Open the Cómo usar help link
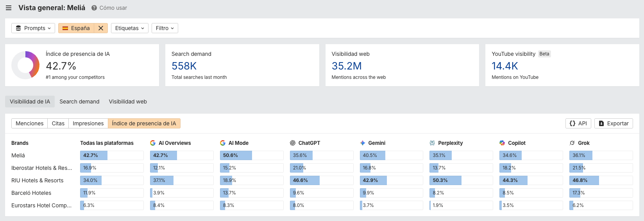 [x=113, y=8]
